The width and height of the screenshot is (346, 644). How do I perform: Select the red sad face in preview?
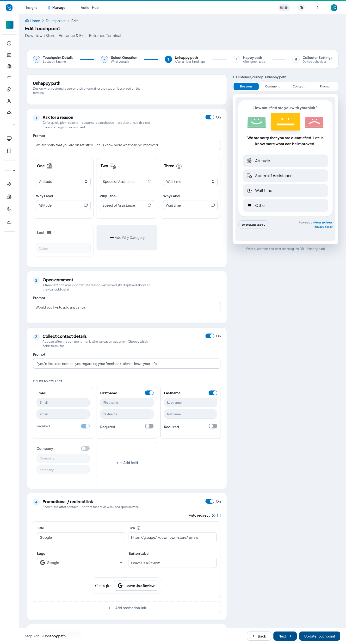[314, 122]
